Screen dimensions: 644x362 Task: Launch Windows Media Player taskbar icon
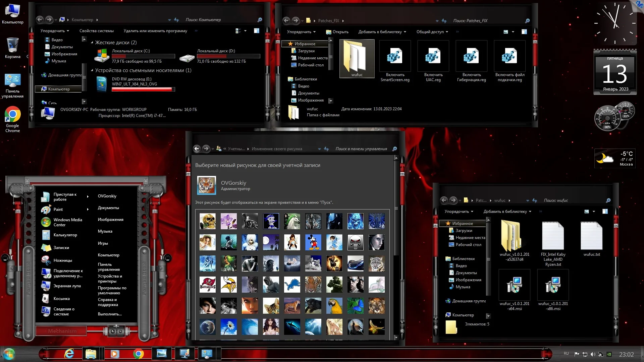coord(115,354)
